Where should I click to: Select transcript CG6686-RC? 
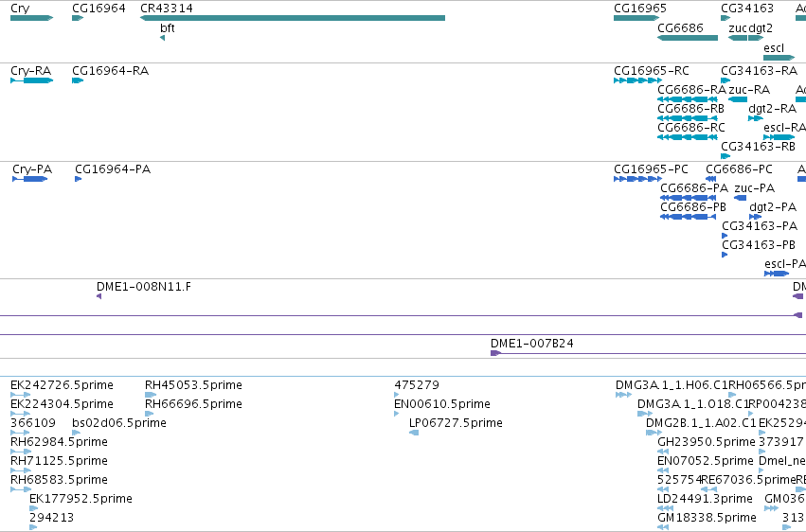pyautogui.click(x=691, y=128)
